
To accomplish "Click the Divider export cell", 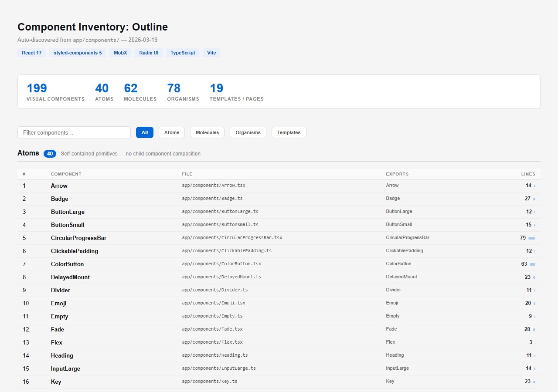I will point(394,290).
